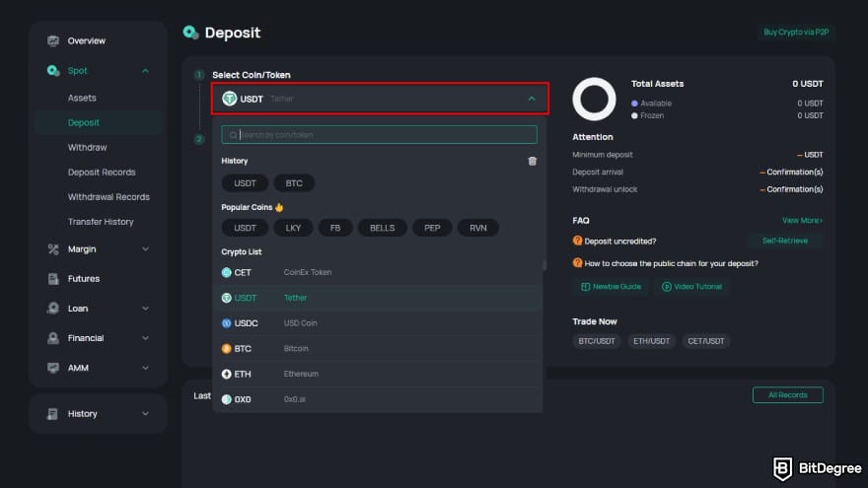Select USDT chip under Popular Coins
Image resolution: width=868 pixels, height=488 pixels.
245,228
